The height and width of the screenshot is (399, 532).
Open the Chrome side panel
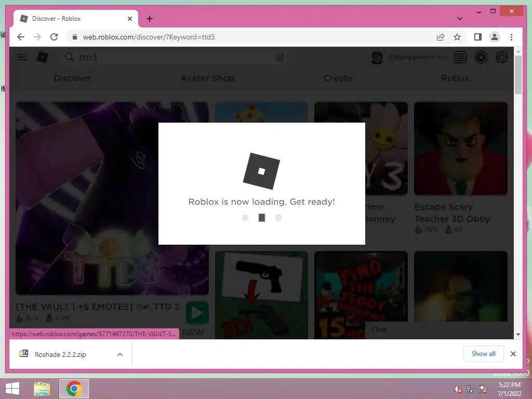478,37
